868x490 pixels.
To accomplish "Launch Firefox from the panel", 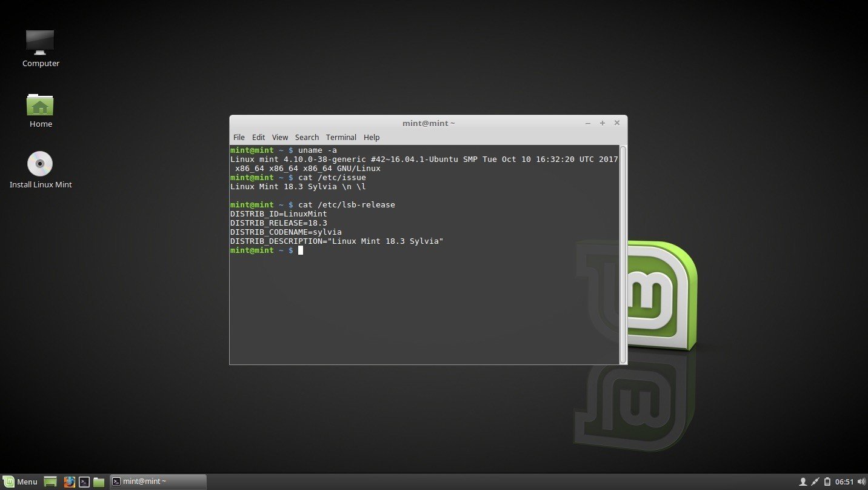I will click(70, 482).
